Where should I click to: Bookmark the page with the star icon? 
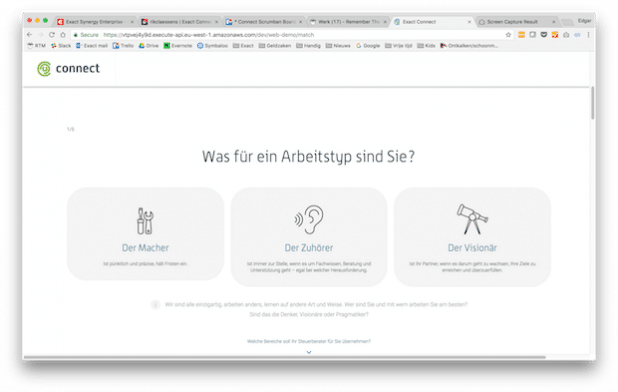508,35
